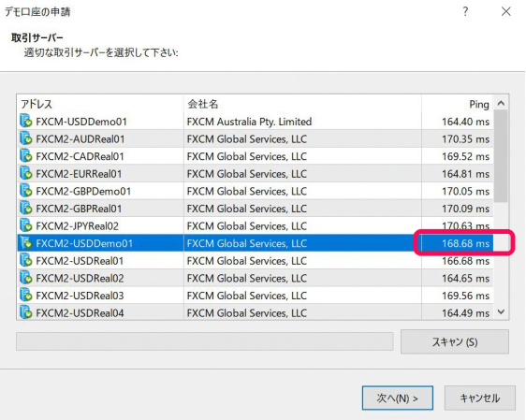The image size is (526, 420).
Task: Click the server icon beside FXCM-USDDemo01
Action: (26, 121)
